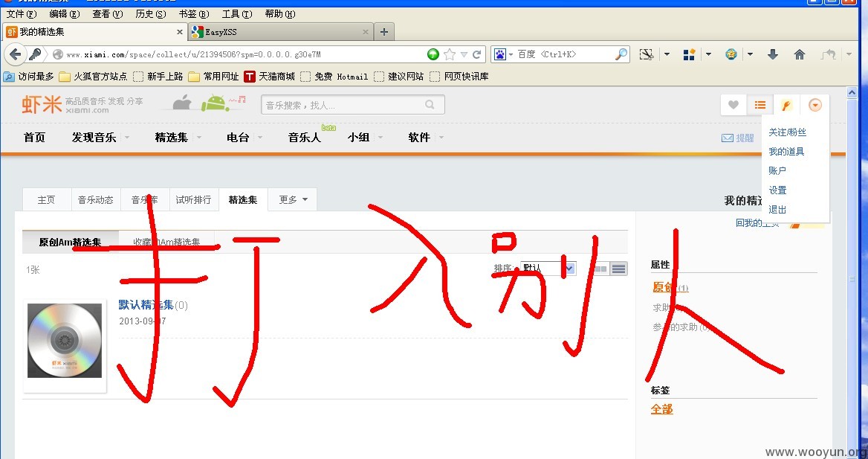Click the colored squares toolbar icon

[689, 54]
